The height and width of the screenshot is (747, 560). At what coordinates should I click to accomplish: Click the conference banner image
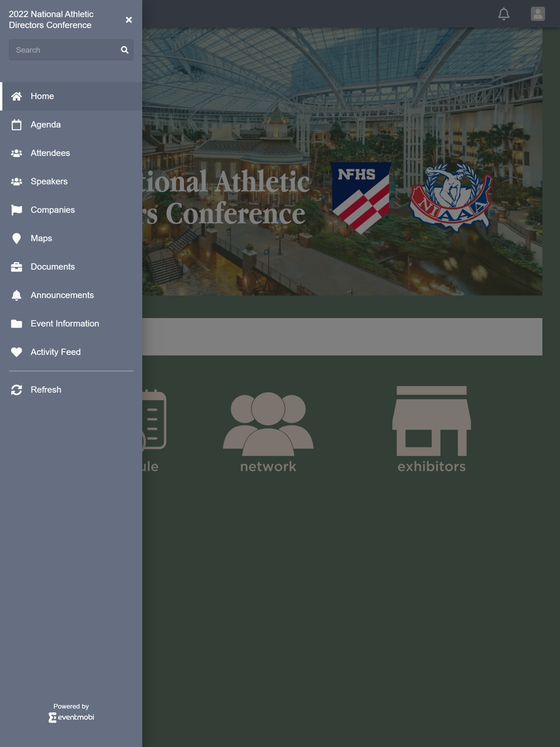click(342, 162)
